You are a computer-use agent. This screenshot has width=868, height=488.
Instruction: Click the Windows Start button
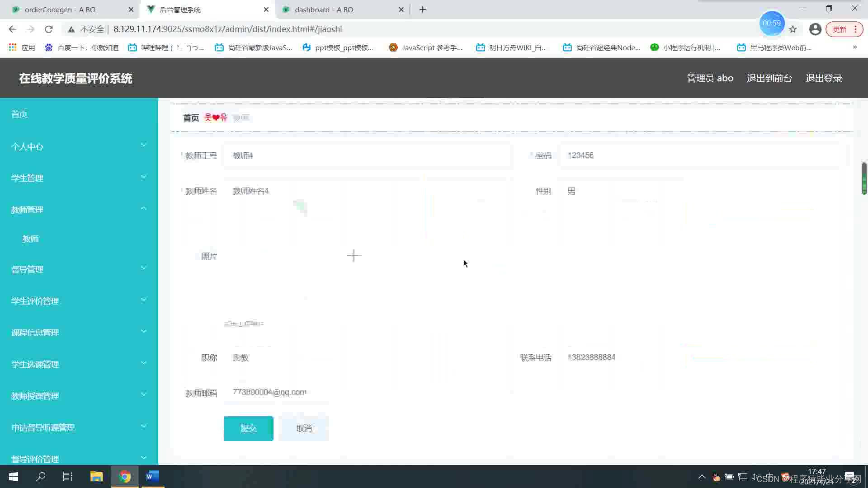coord(14,476)
